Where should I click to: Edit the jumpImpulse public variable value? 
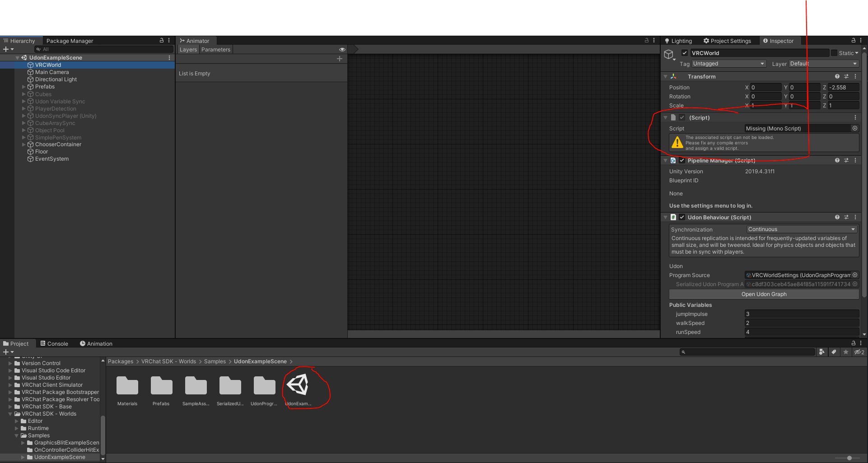801,314
